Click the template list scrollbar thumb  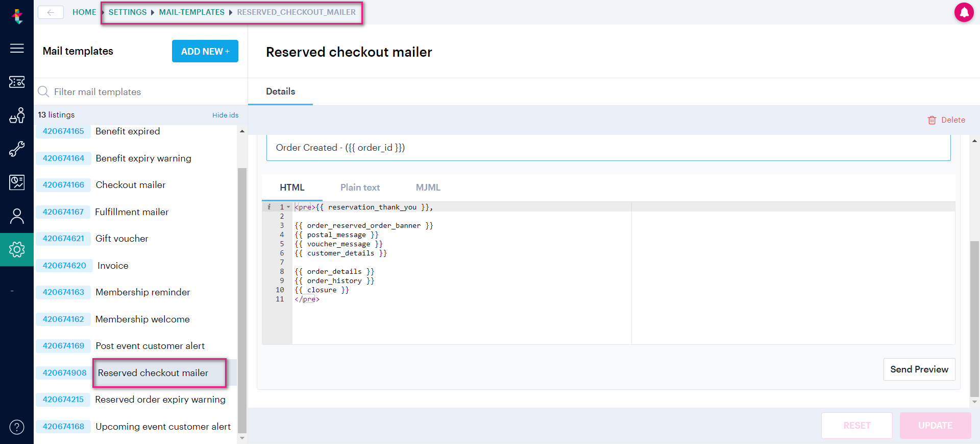tap(242, 300)
